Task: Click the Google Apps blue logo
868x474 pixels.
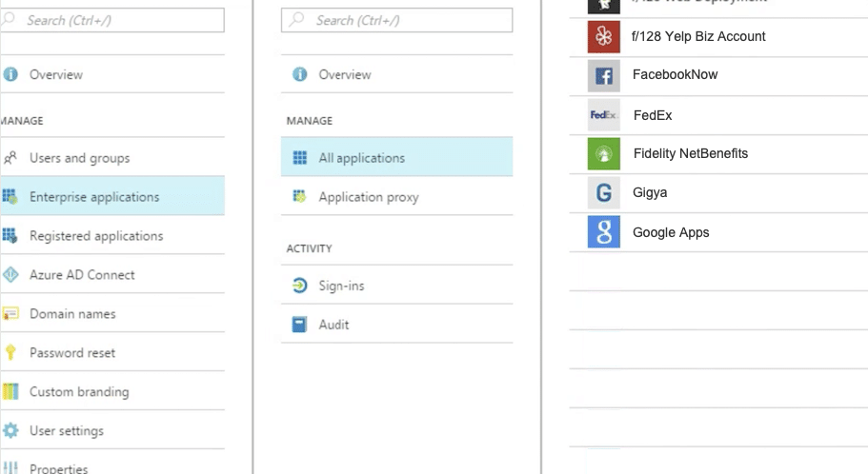Action: pos(604,231)
